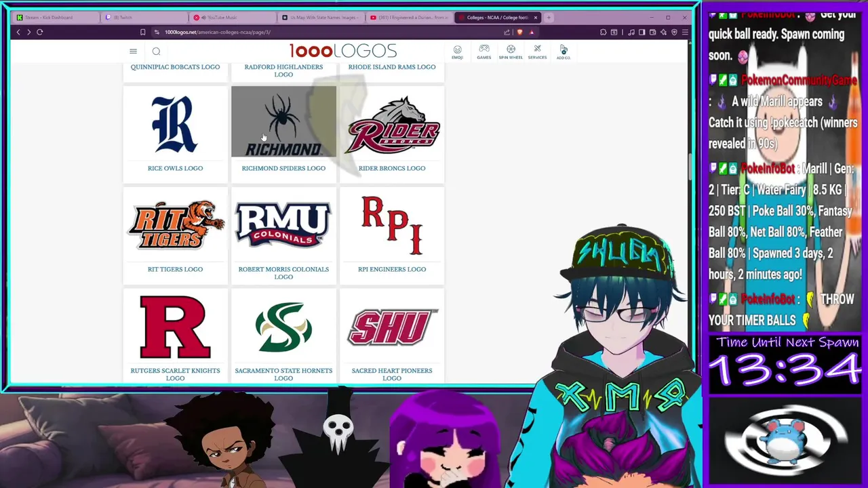868x488 pixels.
Task: Open the 1000logos site hamburger menu
Action: (133, 52)
